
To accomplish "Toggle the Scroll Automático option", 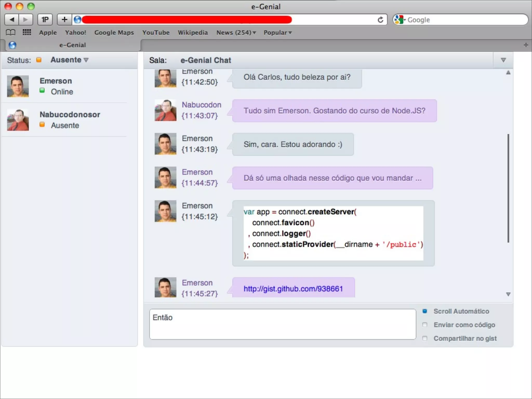I will click(425, 311).
